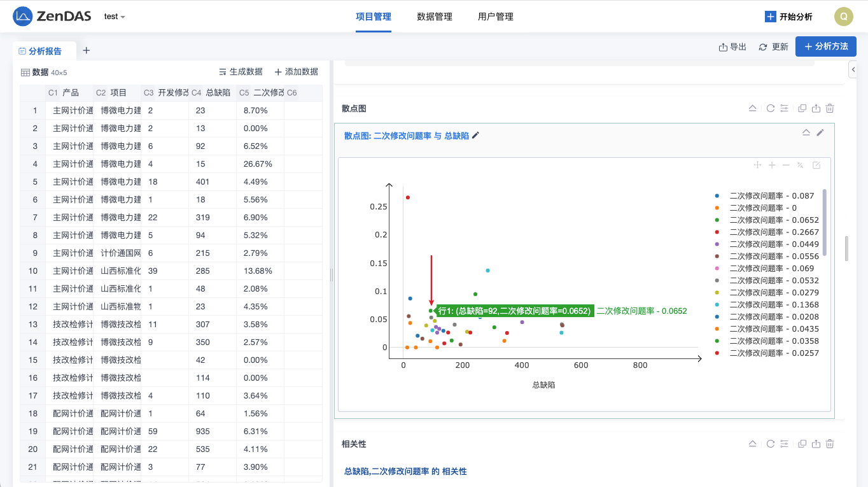The width and height of the screenshot is (868, 487).
Task: Collapse the 散点图 section header
Action: [752, 109]
